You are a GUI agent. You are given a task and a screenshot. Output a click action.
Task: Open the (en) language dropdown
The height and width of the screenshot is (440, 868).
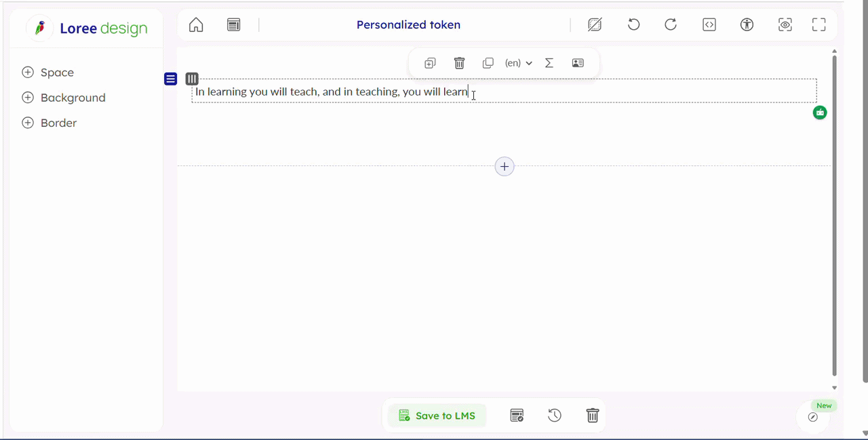[519, 63]
